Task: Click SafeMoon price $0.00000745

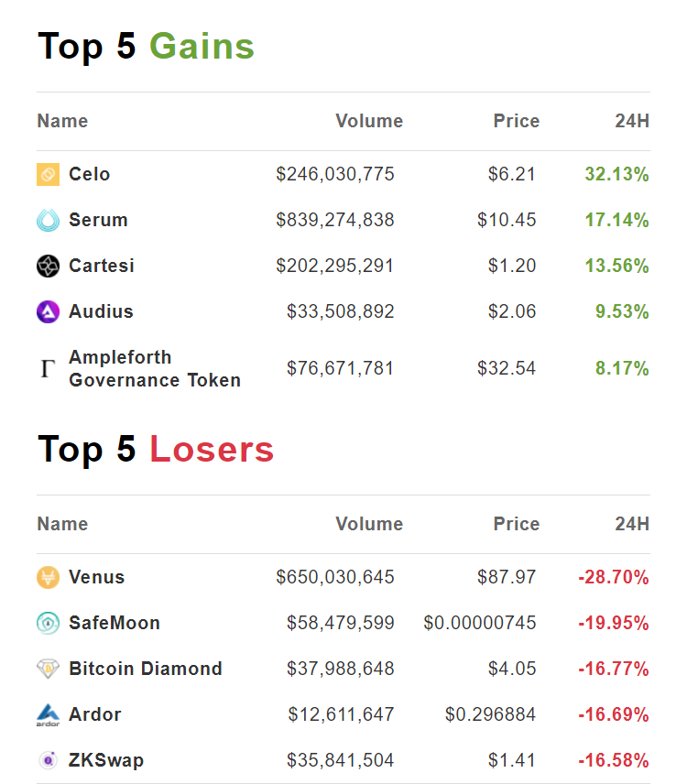Action: coord(479,623)
